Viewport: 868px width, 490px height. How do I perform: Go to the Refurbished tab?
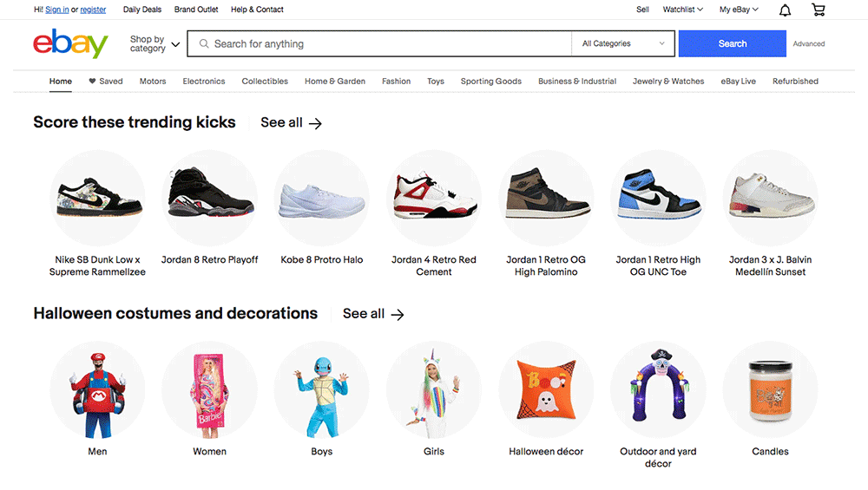coord(795,82)
